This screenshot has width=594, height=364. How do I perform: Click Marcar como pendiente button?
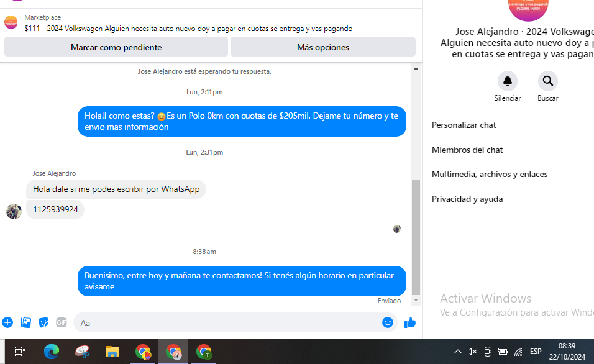pyautogui.click(x=116, y=47)
